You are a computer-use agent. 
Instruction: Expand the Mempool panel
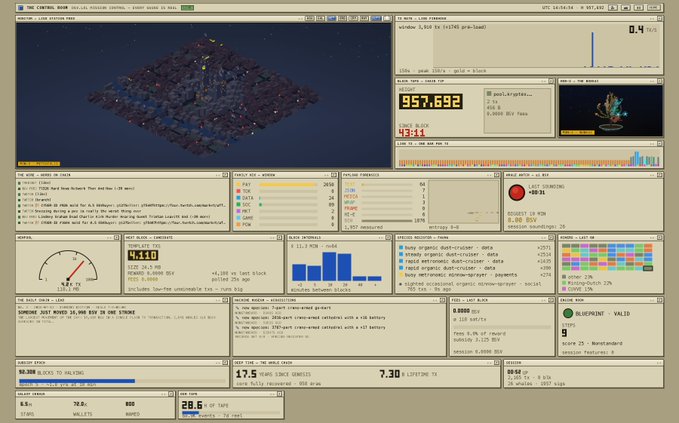pos(116,238)
